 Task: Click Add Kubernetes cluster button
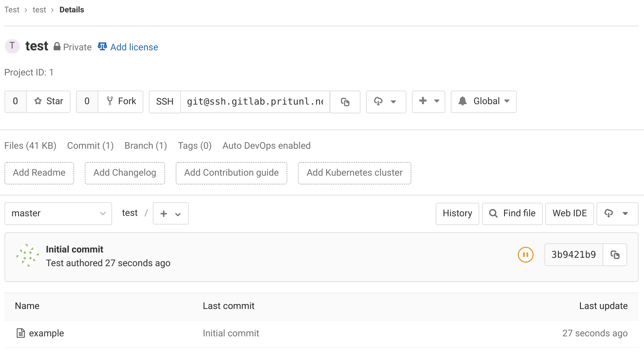click(355, 173)
